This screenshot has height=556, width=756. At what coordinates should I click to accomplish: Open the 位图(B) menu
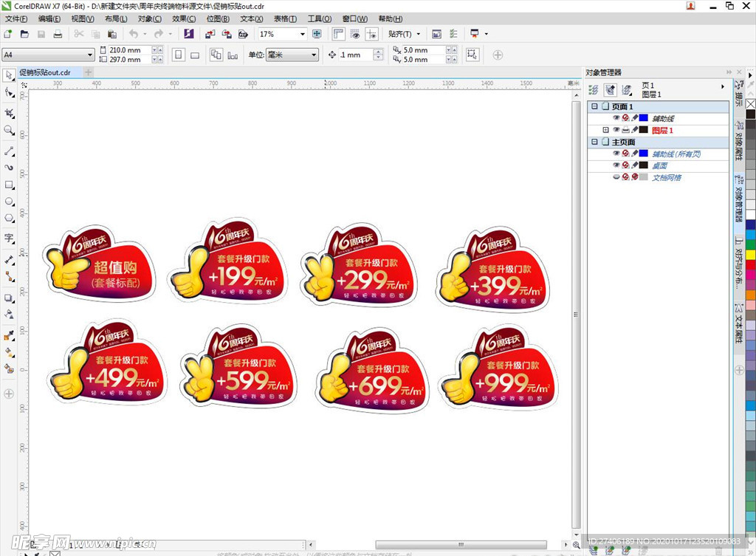pos(218,18)
